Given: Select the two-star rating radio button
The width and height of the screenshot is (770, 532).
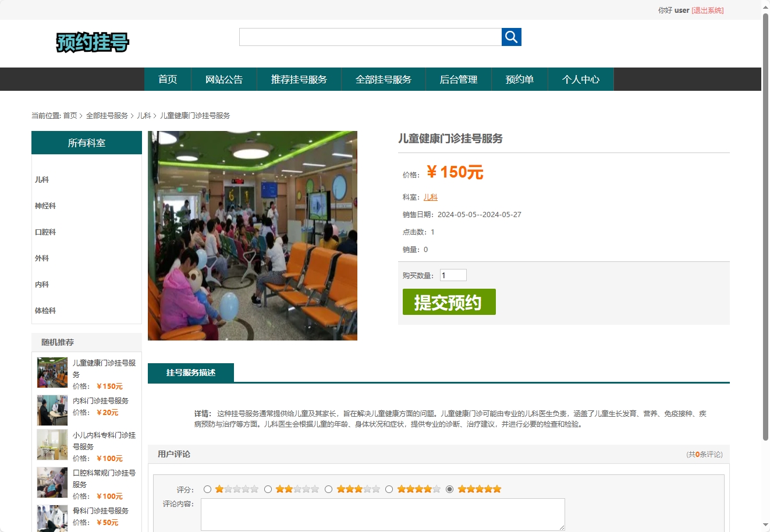Looking at the screenshot, I should [x=268, y=490].
